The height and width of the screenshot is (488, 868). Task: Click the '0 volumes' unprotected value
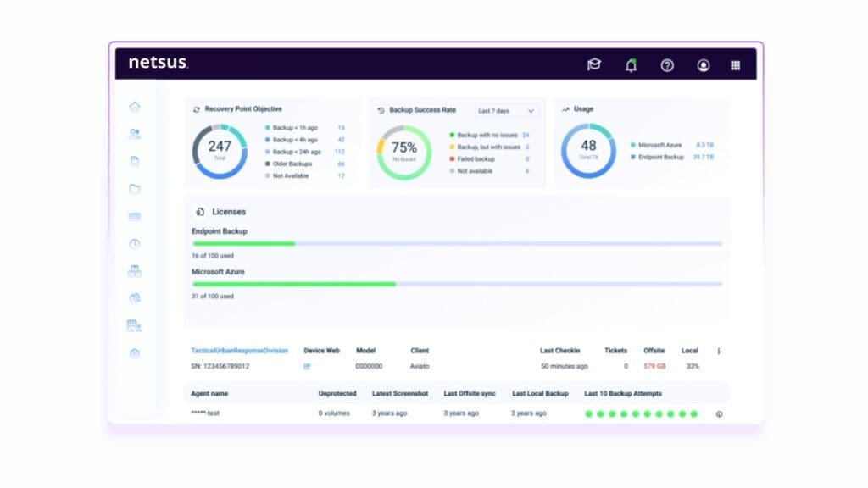tap(334, 413)
